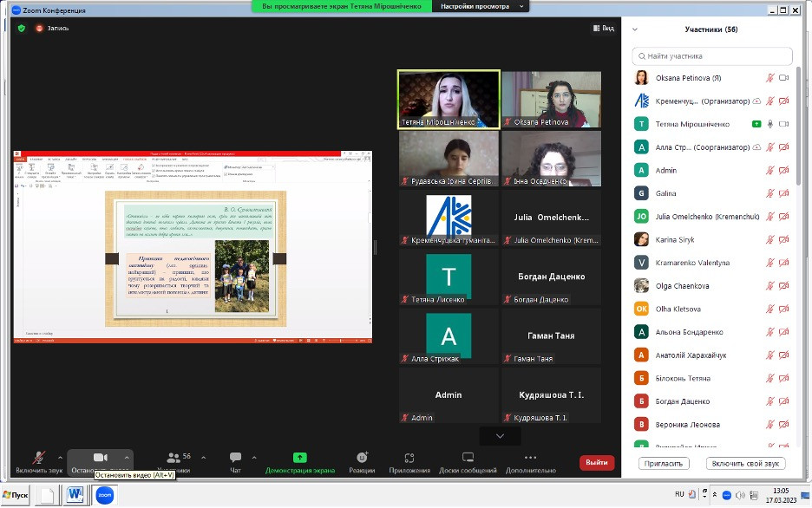Select Вероника Леонова in participants list
Image resolution: width=812 pixels, height=508 pixels.
point(712,424)
